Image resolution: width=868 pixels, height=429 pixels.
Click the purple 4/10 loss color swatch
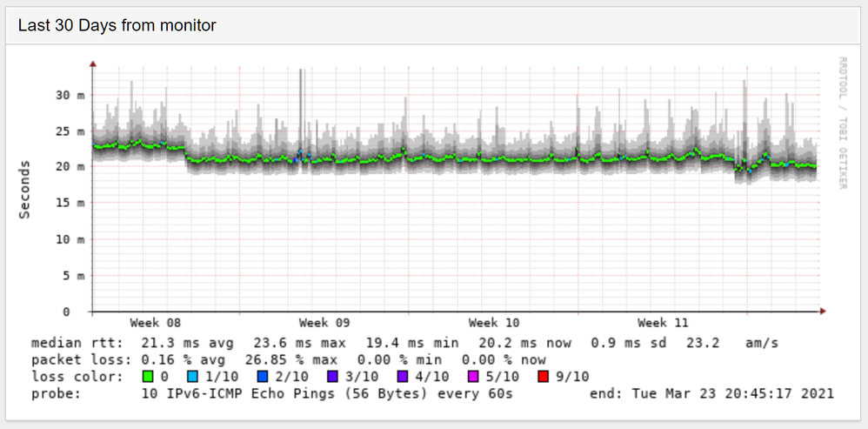(x=404, y=377)
